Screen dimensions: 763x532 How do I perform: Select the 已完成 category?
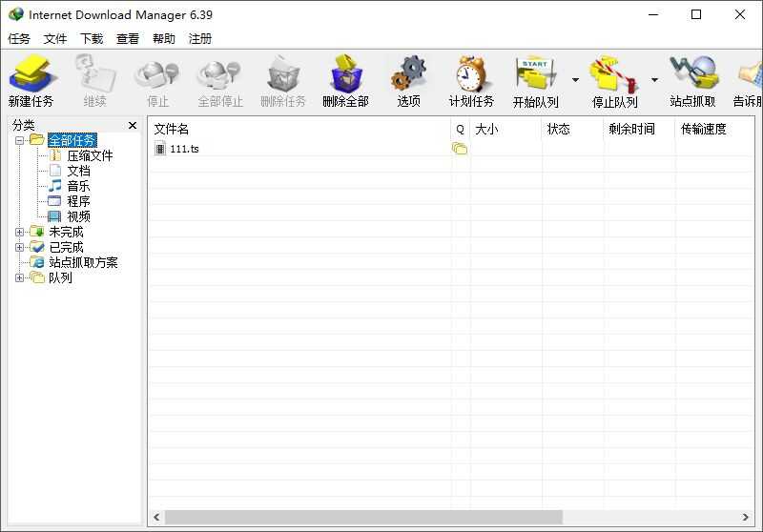pyautogui.click(x=66, y=247)
